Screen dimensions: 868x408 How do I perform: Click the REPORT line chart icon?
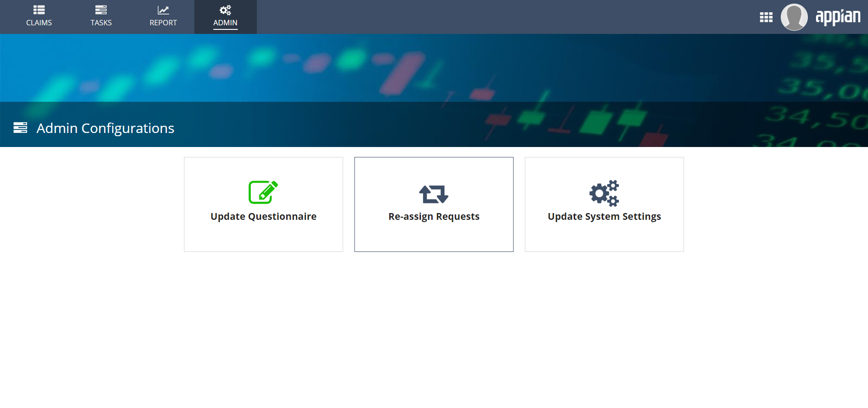[163, 10]
